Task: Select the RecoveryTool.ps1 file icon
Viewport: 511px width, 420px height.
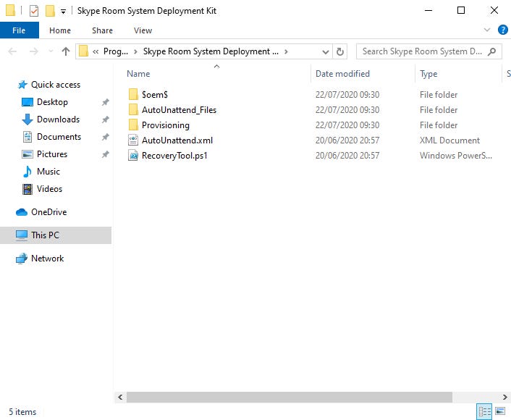Action: (133, 156)
